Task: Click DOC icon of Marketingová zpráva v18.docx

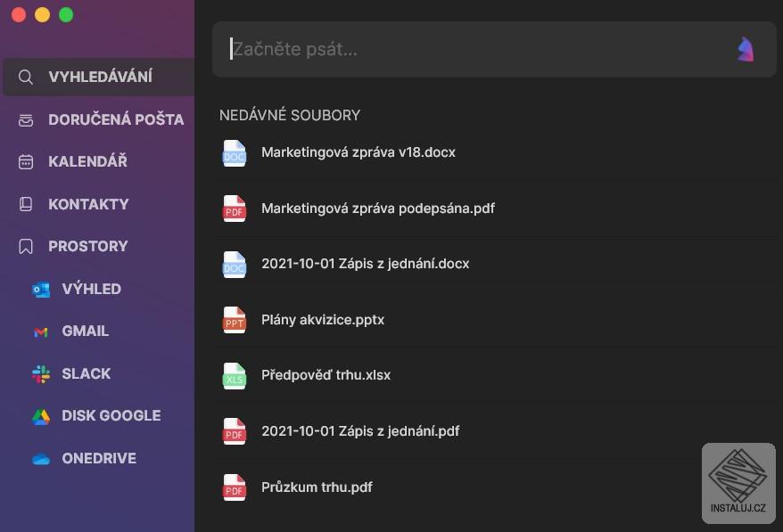Action: (x=235, y=152)
